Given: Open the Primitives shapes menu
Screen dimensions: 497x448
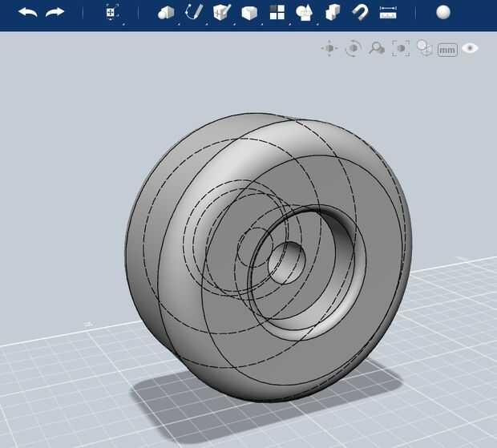Looking at the screenshot, I should pyautogui.click(x=166, y=13).
